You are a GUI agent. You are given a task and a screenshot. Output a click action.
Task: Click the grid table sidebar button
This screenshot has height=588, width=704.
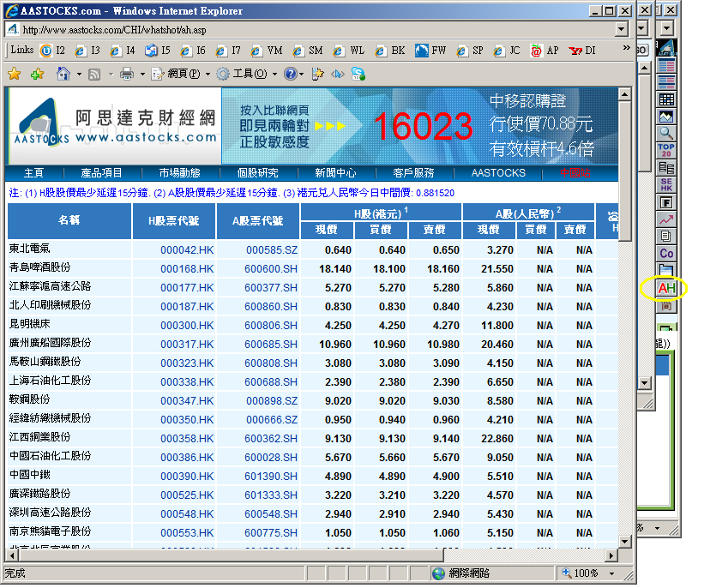[666, 99]
